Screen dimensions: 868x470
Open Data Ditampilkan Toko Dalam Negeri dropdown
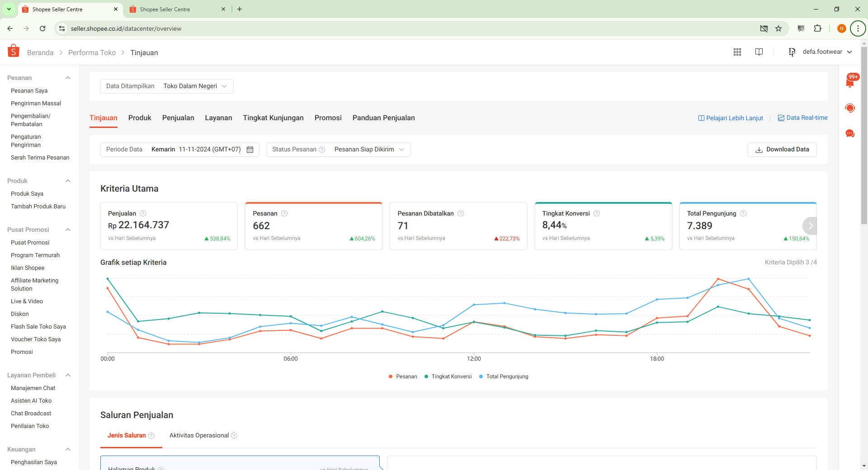tap(167, 86)
